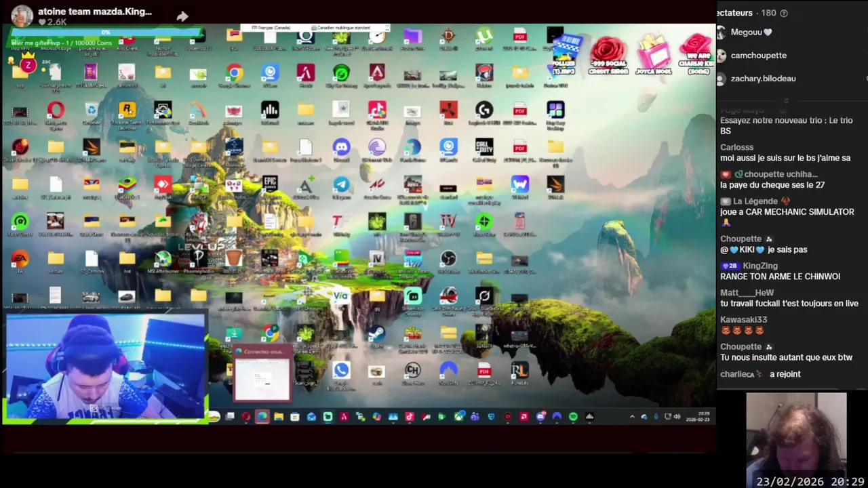The width and height of the screenshot is (868, 488).
Task: Open Streamlabs Desktop shortcut
Action: point(412,296)
